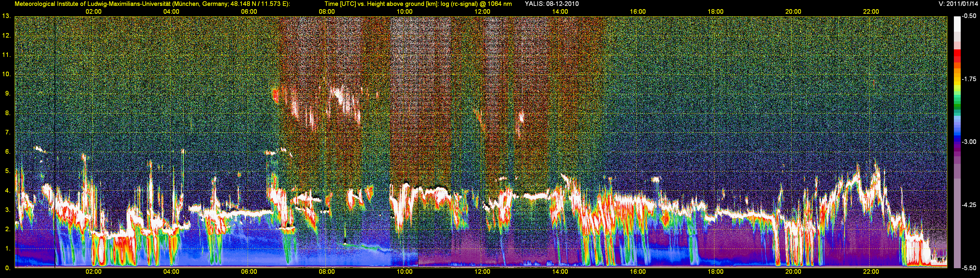Select 10:00 on the top time axis
This screenshot has width=980, height=278.
click(x=404, y=11)
